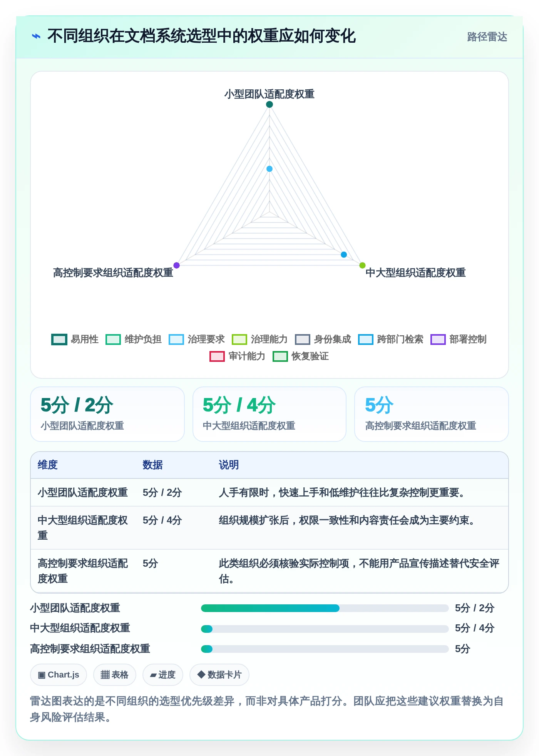Select the 5分 / 2分 data card
539x756 pixels.
(x=107, y=414)
